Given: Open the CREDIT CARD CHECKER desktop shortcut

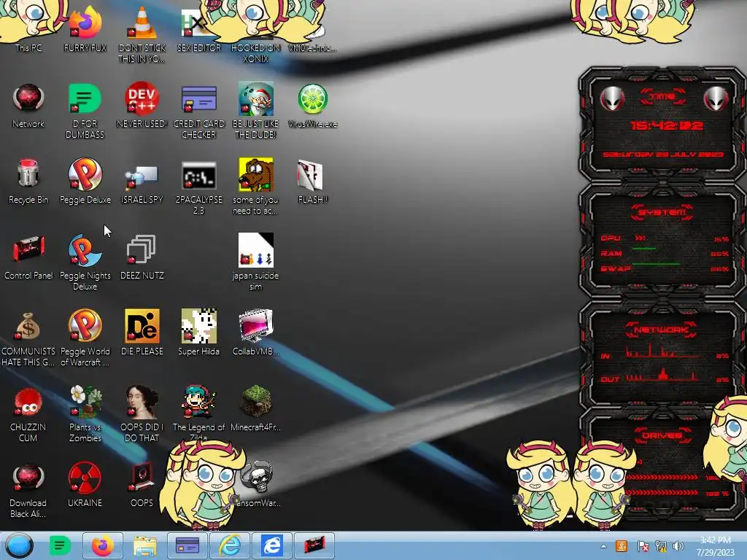Looking at the screenshot, I should click(198, 111).
